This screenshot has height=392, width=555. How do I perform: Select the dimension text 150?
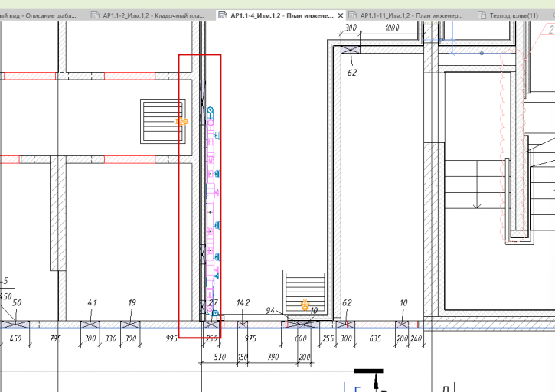(x=243, y=357)
